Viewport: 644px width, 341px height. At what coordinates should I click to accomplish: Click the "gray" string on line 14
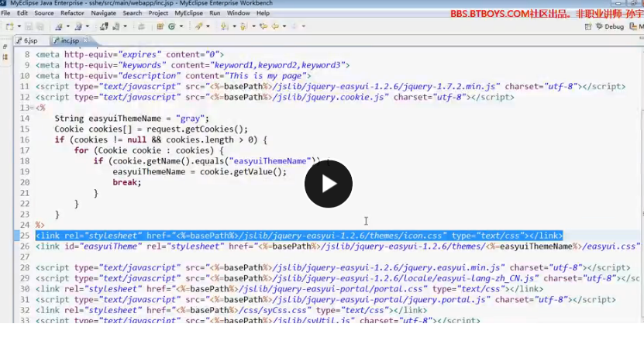(190, 119)
